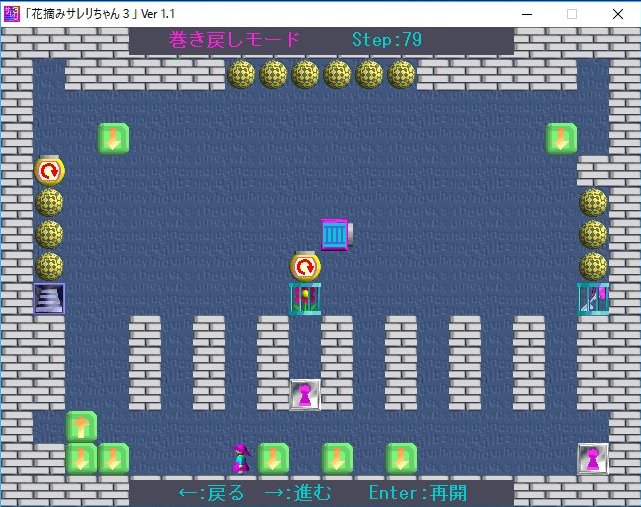Viewport: 641px width, 507px height.
Task: Select the green up-arrow block at bottom left
Action: click(x=81, y=426)
